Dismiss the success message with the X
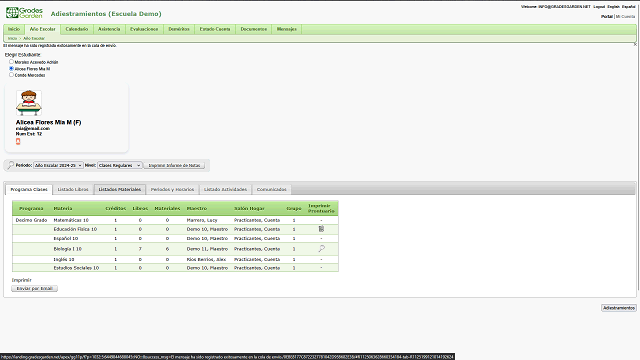The image size is (640, 360). (635, 44)
